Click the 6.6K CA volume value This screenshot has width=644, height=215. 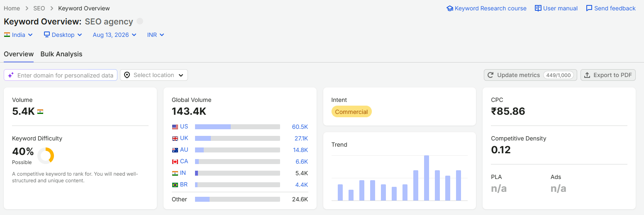pyautogui.click(x=302, y=162)
